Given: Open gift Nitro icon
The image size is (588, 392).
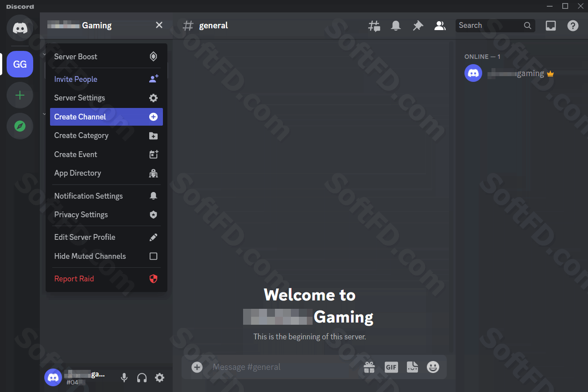Looking at the screenshot, I should click(369, 367).
